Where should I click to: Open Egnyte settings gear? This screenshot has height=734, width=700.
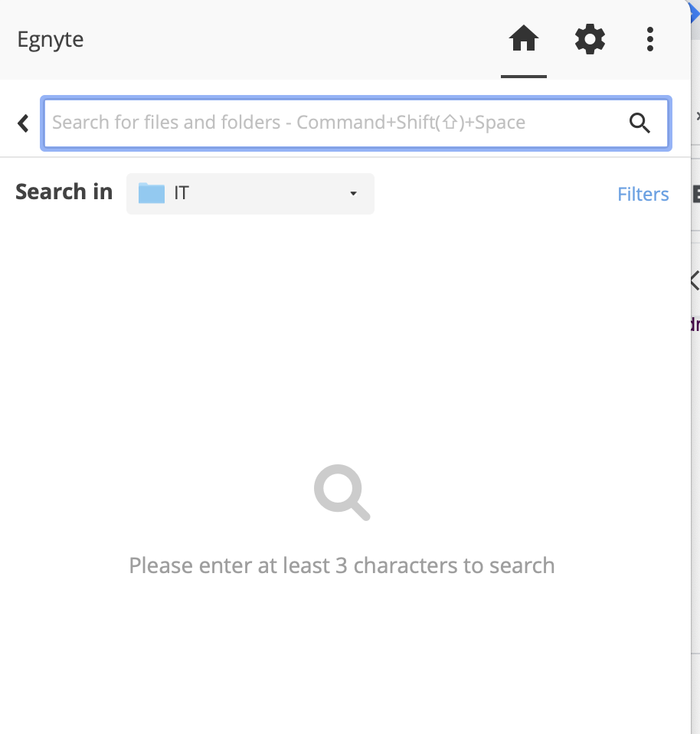pos(590,39)
